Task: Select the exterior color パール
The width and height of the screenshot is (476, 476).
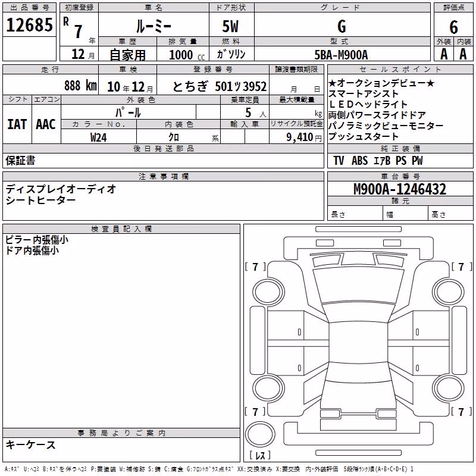Action: pyautogui.click(x=128, y=112)
